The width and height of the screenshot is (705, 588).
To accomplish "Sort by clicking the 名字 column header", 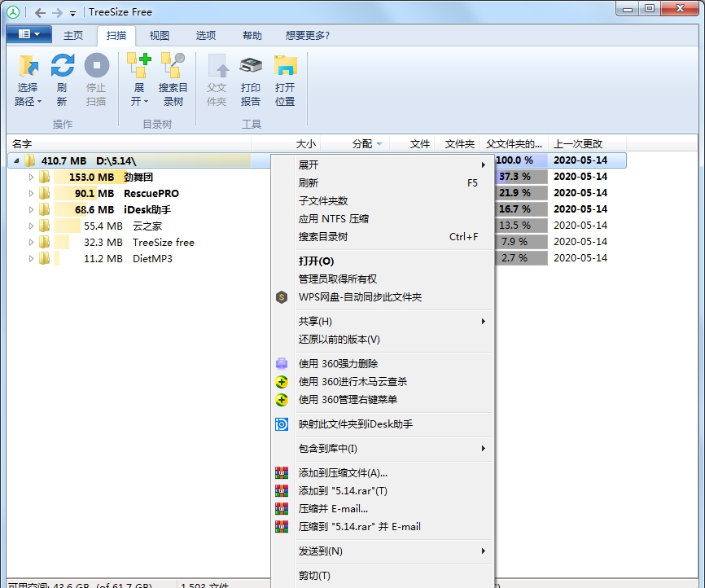I will pyautogui.click(x=22, y=143).
